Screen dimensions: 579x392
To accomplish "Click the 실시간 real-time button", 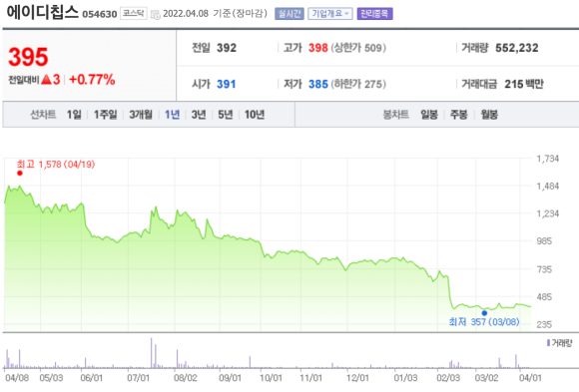I will point(289,14).
